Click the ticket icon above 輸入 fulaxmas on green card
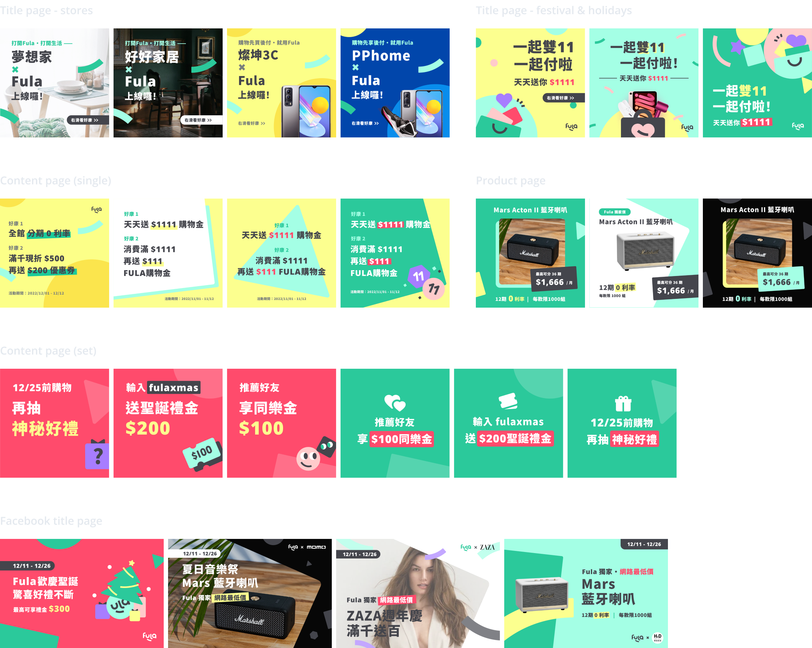The height and width of the screenshot is (648, 812). click(x=509, y=401)
